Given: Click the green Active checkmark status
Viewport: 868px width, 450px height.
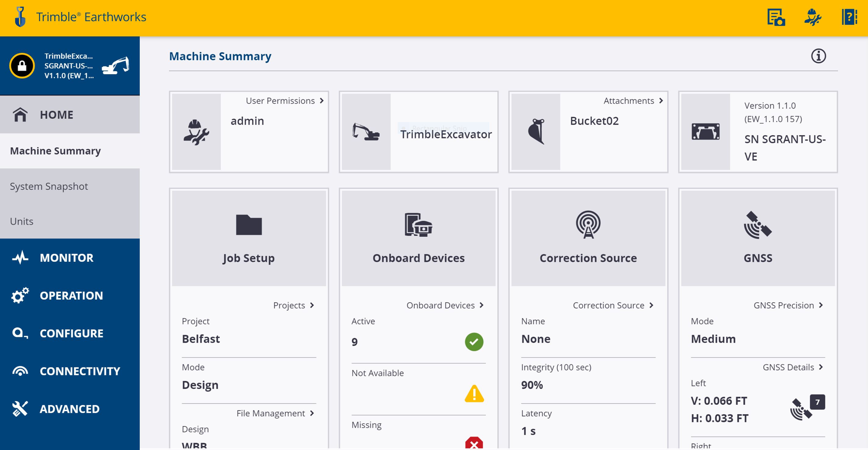Looking at the screenshot, I should point(474,342).
